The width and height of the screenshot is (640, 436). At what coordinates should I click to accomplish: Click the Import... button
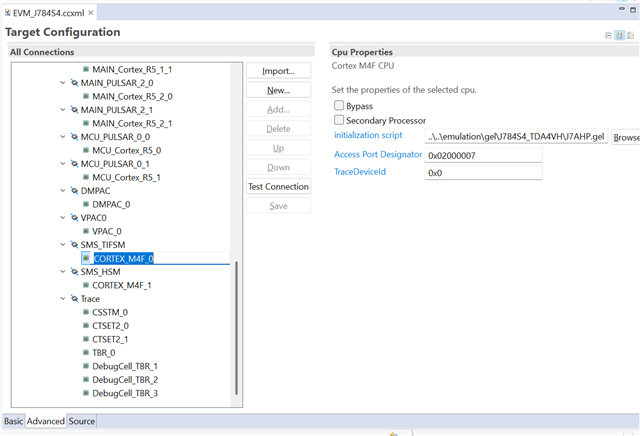(x=278, y=71)
